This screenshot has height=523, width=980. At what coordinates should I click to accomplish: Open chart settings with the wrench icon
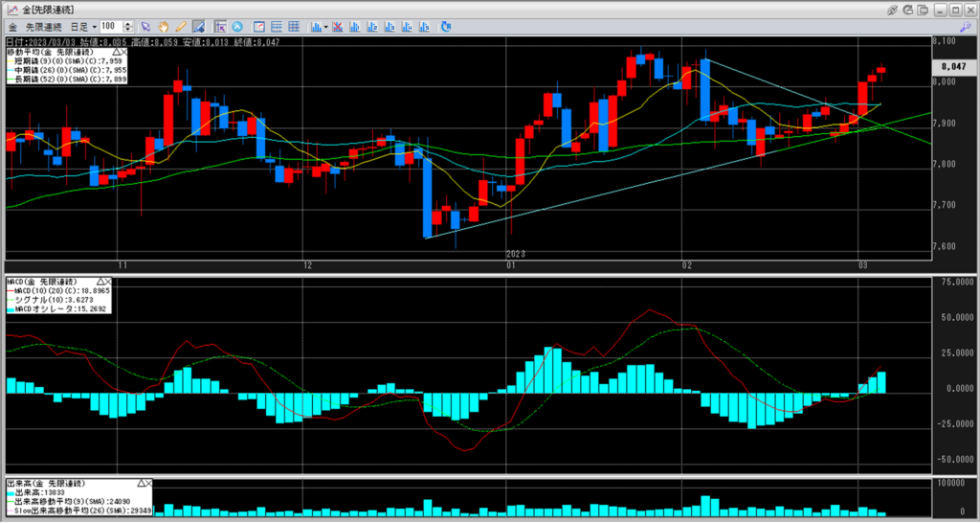(x=966, y=26)
